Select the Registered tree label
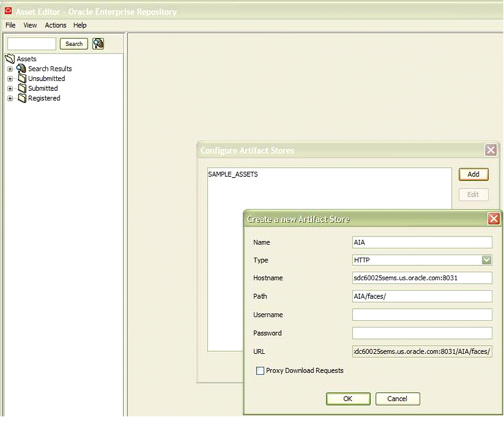 coord(44,98)
